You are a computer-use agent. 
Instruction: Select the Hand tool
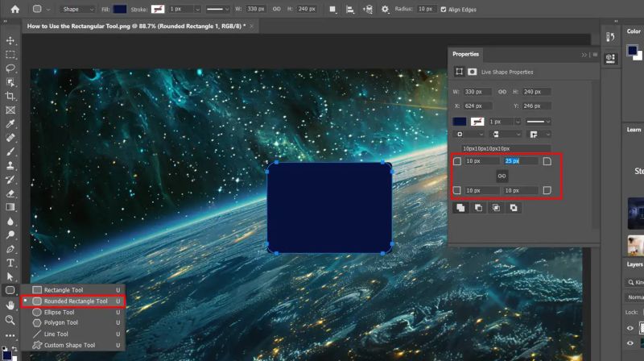click(x=10, y=305)
